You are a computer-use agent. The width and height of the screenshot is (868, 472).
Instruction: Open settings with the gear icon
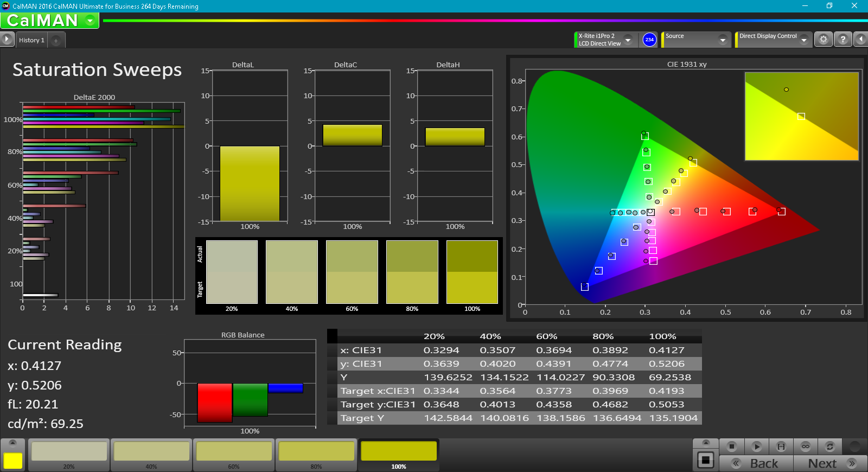click(824, 40)
